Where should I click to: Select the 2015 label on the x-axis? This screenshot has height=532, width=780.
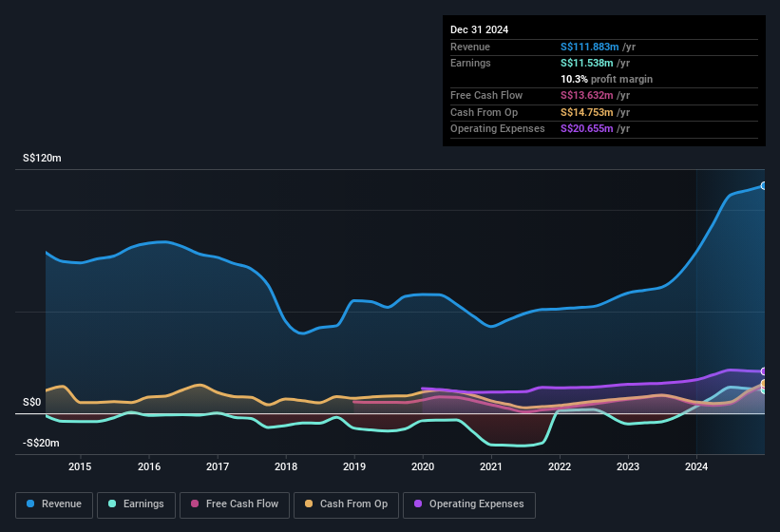pos(80,466)
